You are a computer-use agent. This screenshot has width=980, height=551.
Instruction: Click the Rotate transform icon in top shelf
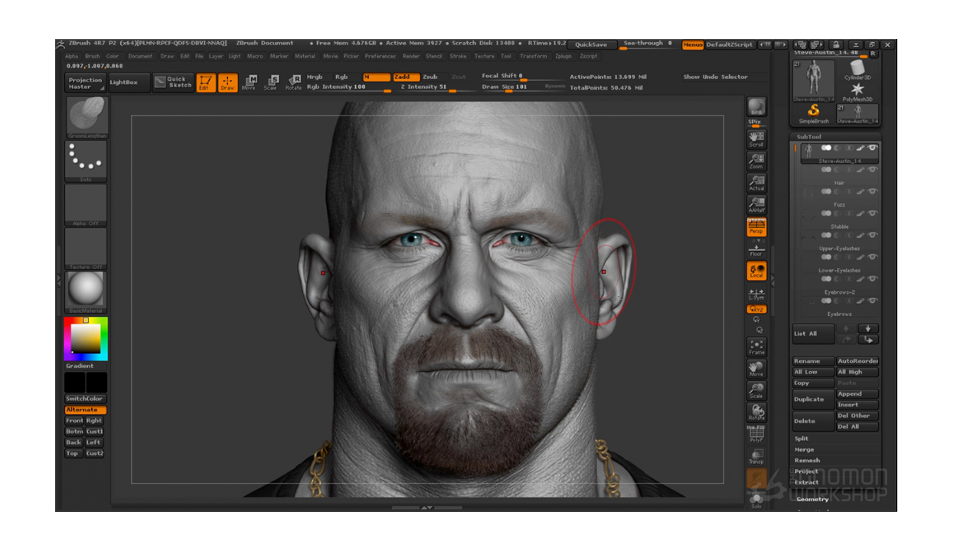tap(293, 83)
